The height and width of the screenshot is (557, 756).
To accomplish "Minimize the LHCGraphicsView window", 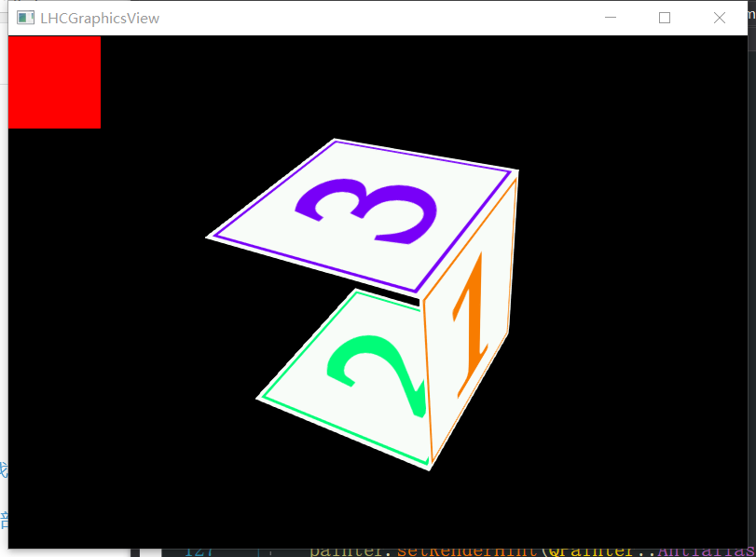I will (611, 17).
